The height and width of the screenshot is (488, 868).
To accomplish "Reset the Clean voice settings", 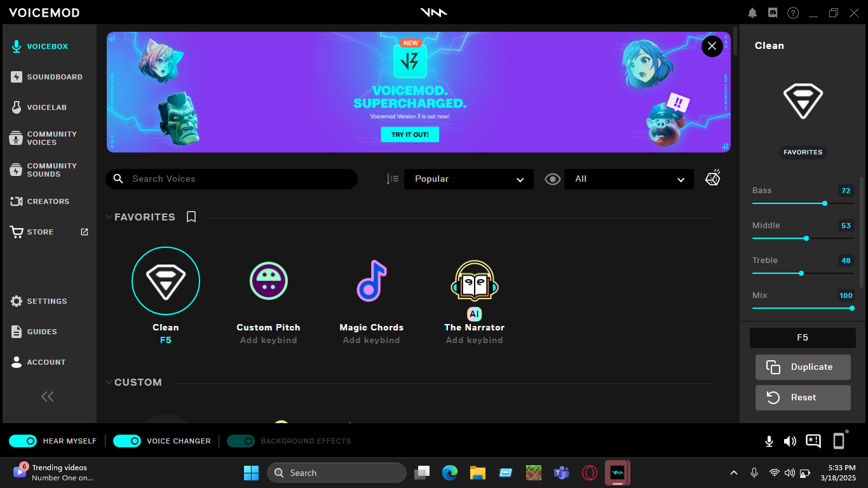I will coord(803,398).
